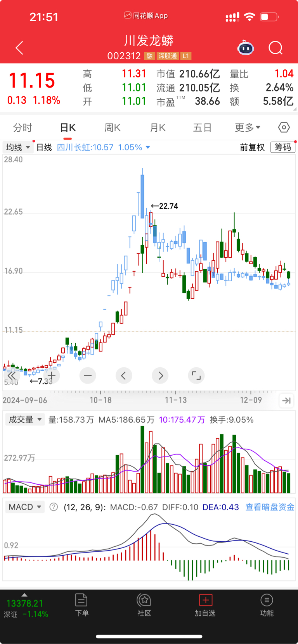Tap the 深股通 badge
Viewport: 298px width, 644px height.
[x=168, y=56]
